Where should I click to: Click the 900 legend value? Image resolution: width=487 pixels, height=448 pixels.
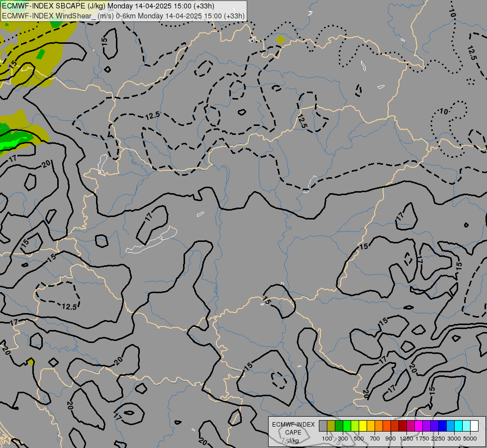coord(390,439)
